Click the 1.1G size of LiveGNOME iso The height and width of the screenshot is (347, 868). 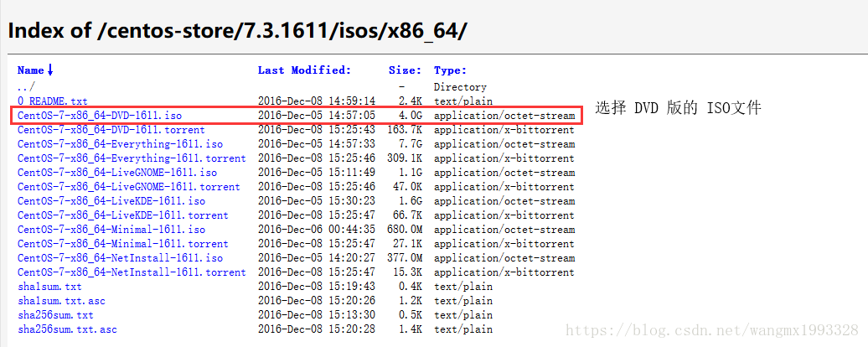(411, 173)
